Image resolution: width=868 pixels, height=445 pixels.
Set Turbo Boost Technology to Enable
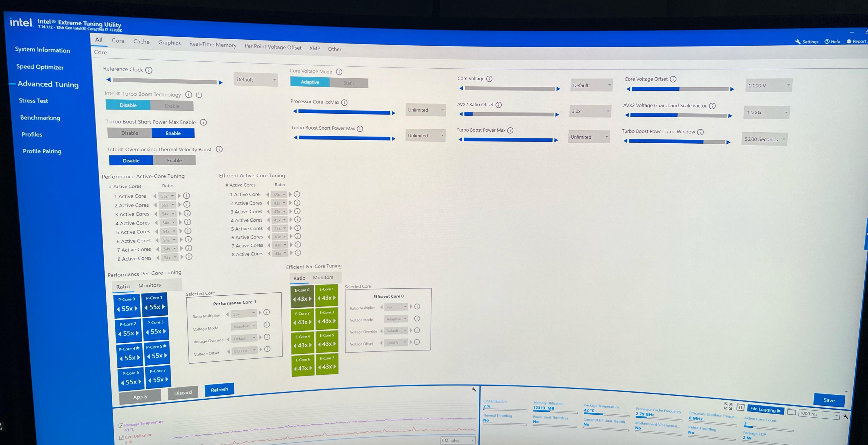click(172, 106)
